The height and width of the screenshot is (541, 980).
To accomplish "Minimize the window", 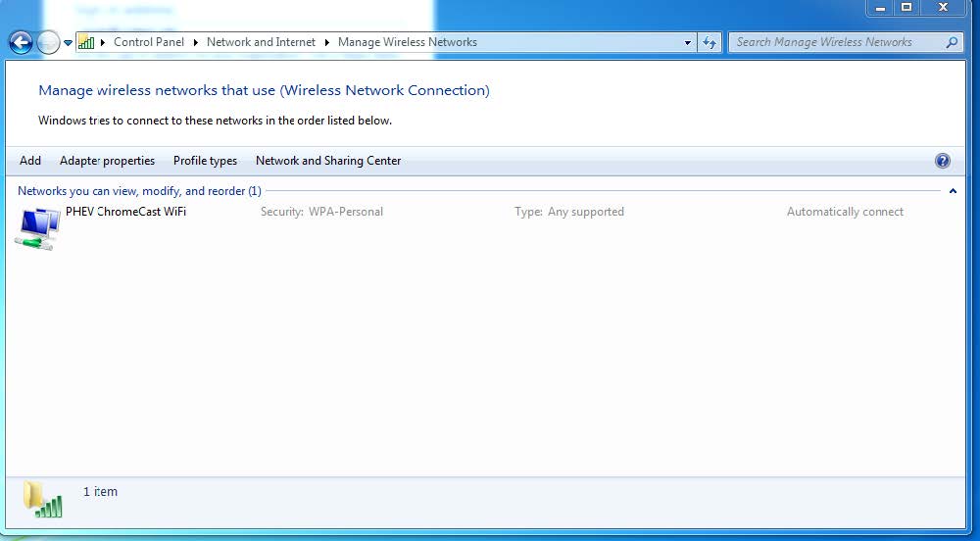I will point(880,8).
